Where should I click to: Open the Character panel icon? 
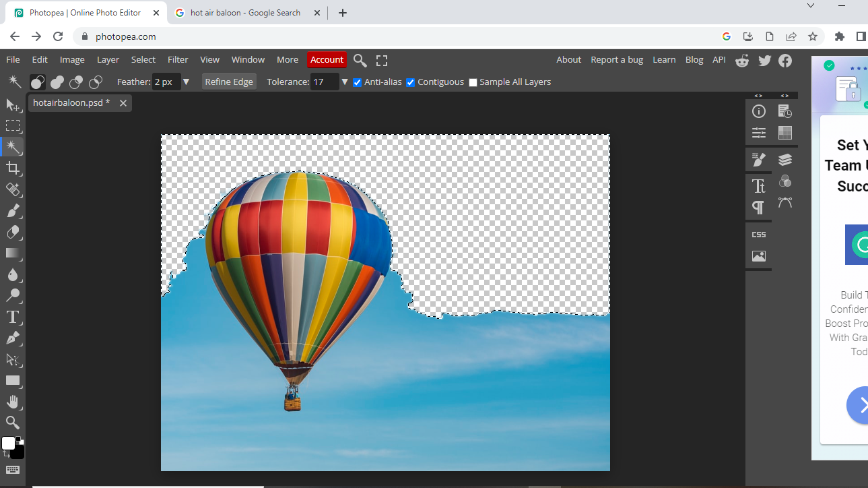tap(759, 186)
